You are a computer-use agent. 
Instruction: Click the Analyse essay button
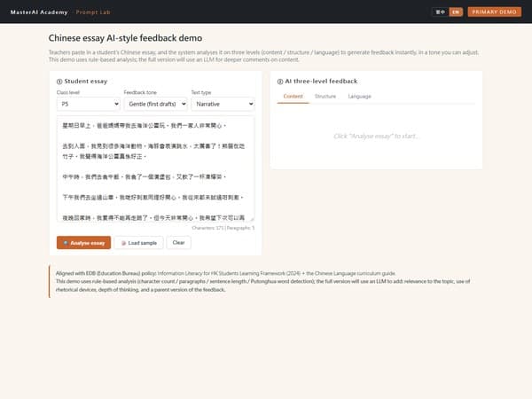83,243
